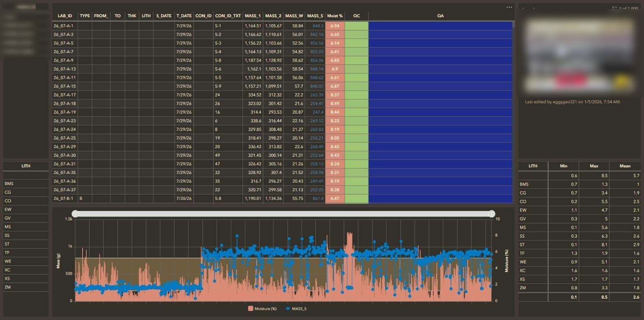The image size is (644, 320).
Task: Select MS in the LITH filter list
Action: click(26, 227)
